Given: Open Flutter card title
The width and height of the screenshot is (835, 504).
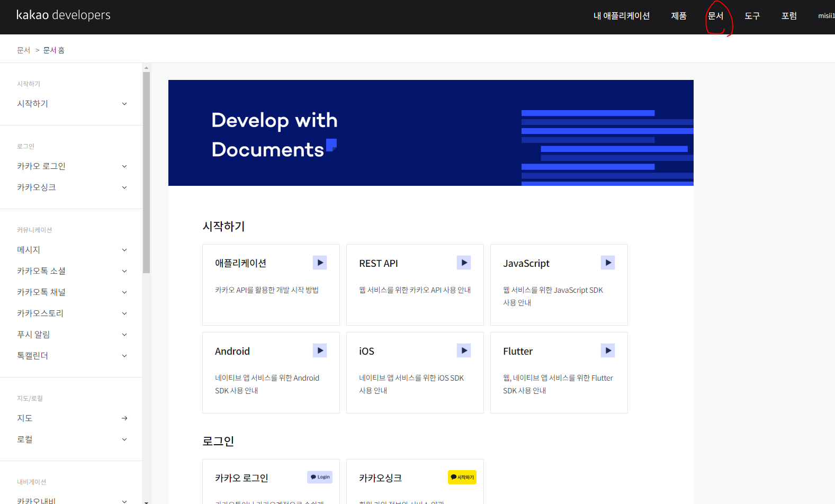Looking at the screenshot, I should (x=518, y=351).
